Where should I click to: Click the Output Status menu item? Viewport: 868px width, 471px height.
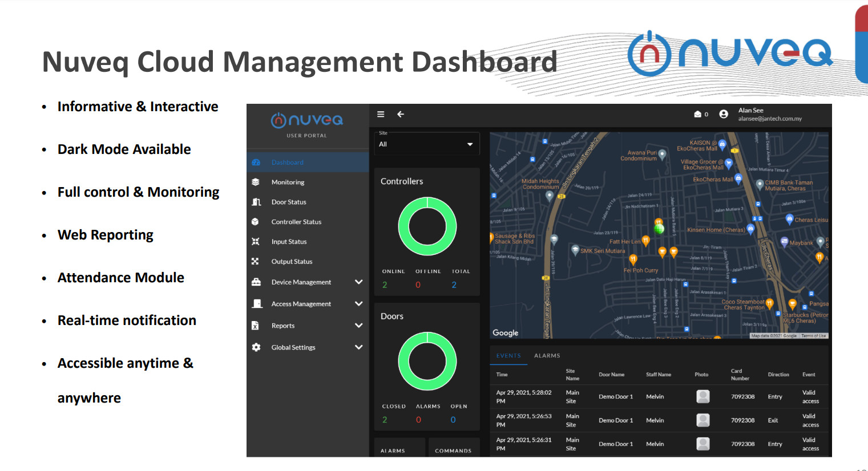pos(292,262)
